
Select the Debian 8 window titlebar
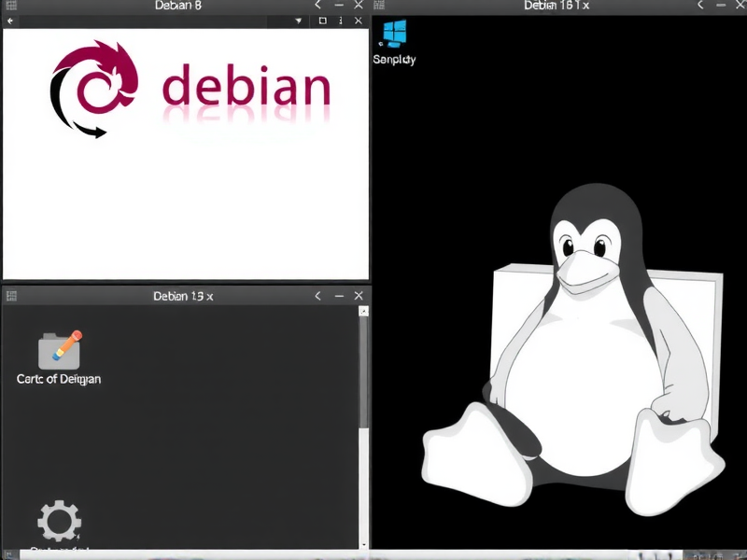[x=177, y=6]
